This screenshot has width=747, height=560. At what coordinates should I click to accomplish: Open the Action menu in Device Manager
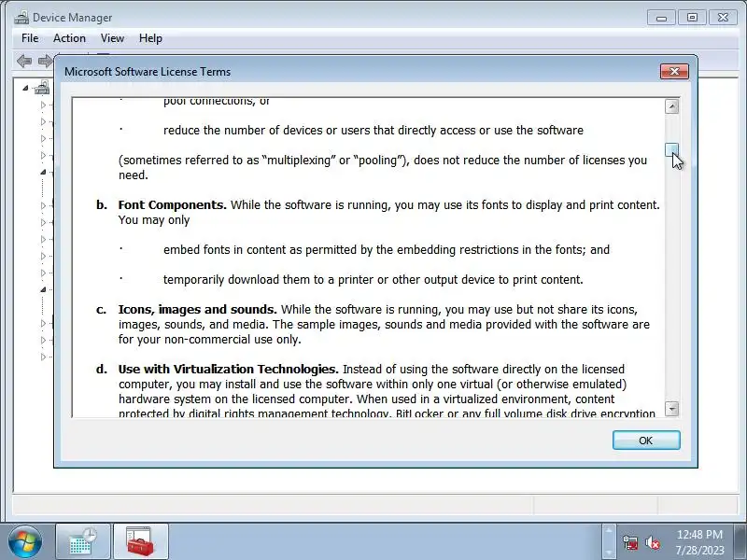[69, 38]
